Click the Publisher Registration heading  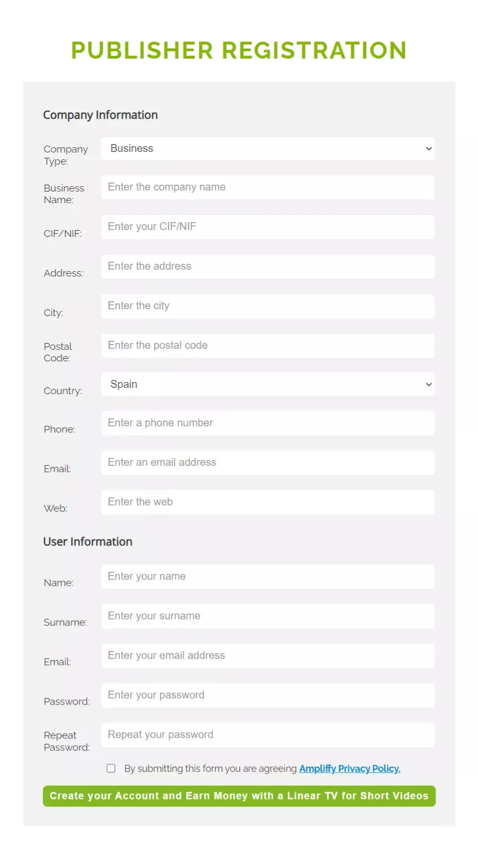(x=239, y=51)
